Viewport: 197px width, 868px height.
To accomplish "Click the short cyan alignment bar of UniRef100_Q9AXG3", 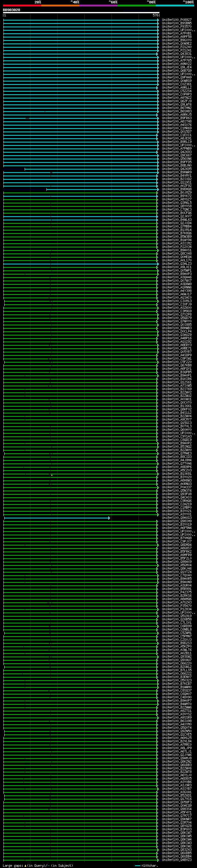I will (x=57, y=518).
